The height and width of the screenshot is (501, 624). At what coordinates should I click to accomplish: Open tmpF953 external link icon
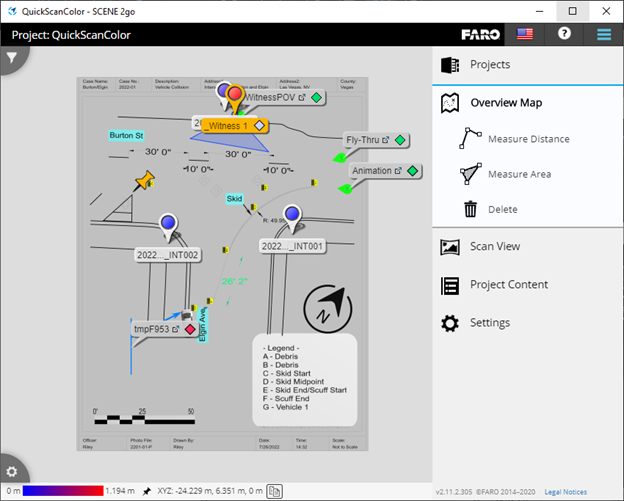pyautogui.click(x=176, y=329)
